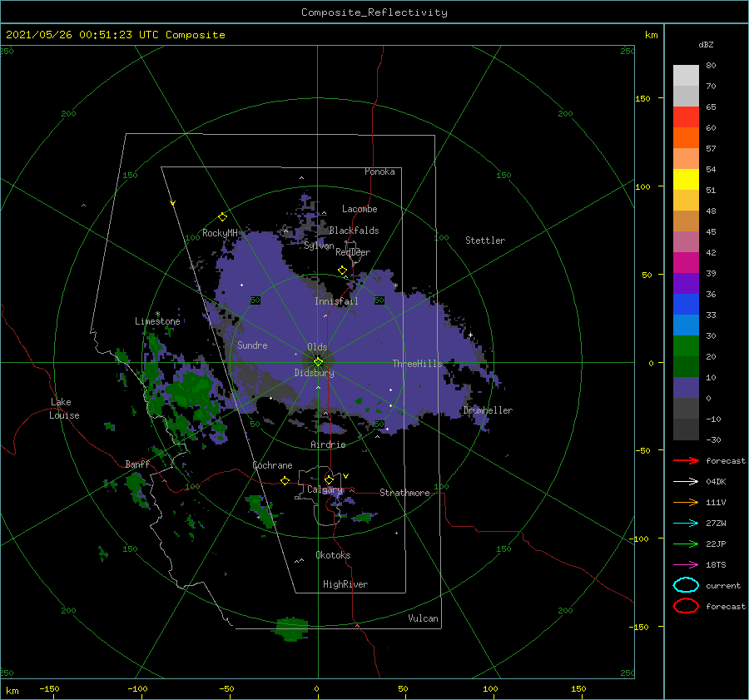Image resolution: width=749 pixels, height=700 pixels.
Task: Click the green 30 dBZ color swatch
Action: click(x=686, y=346)
